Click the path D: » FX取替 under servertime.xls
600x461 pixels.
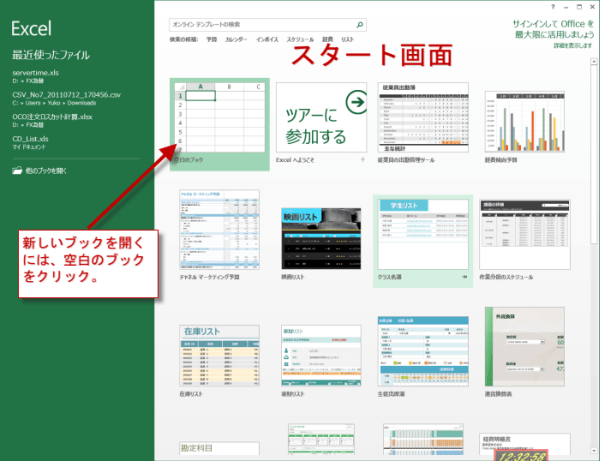pos(28,81)
